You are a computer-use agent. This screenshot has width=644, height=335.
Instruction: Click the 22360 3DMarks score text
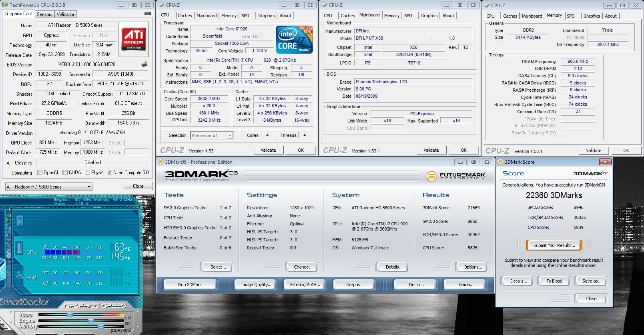pos(554,195)
